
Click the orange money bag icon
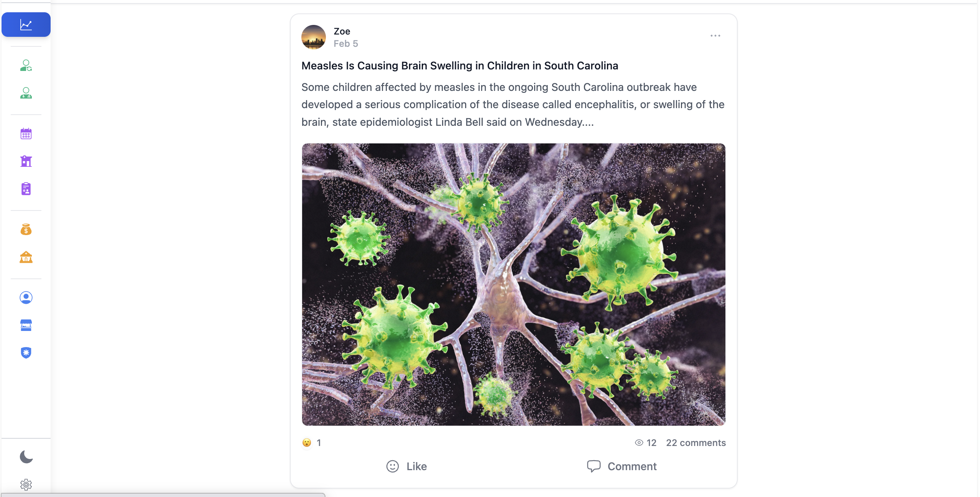26,230
